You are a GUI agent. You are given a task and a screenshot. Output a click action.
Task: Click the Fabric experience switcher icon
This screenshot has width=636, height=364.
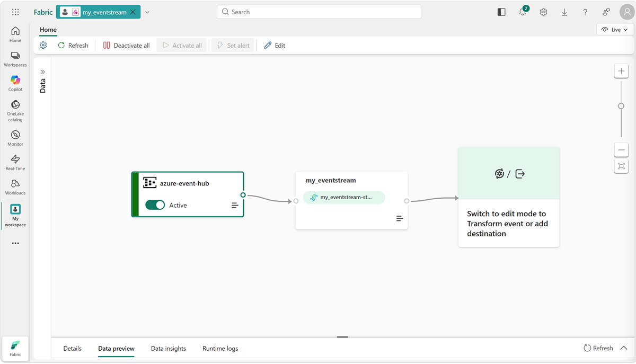click(x=15, y=348)
